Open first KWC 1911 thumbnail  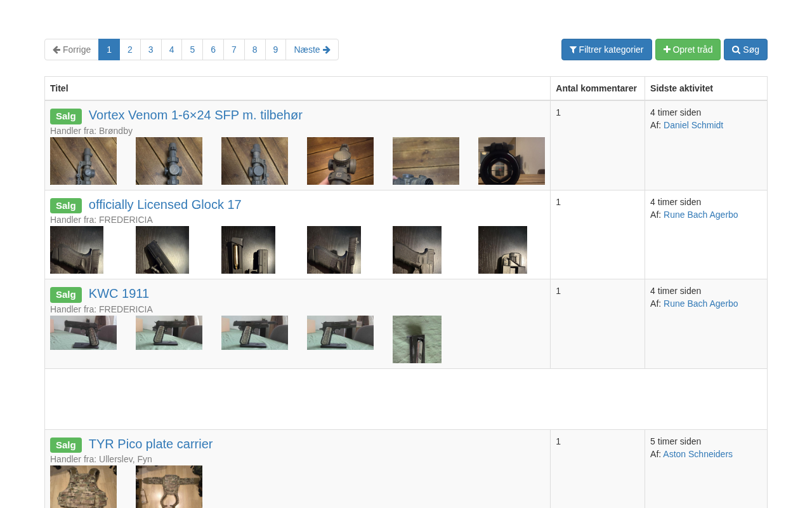[x=83, y=333]
